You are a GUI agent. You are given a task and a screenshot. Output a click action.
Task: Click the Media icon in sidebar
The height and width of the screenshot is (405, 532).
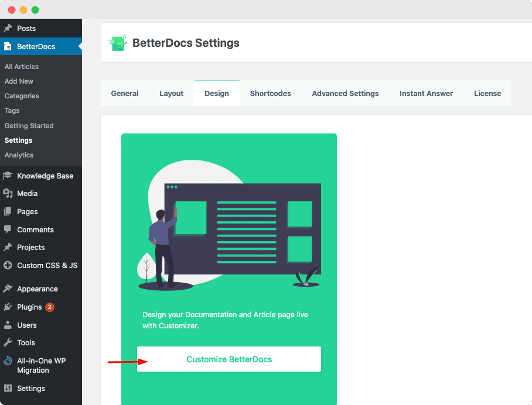pyautogui.click(x=8, y=194)
